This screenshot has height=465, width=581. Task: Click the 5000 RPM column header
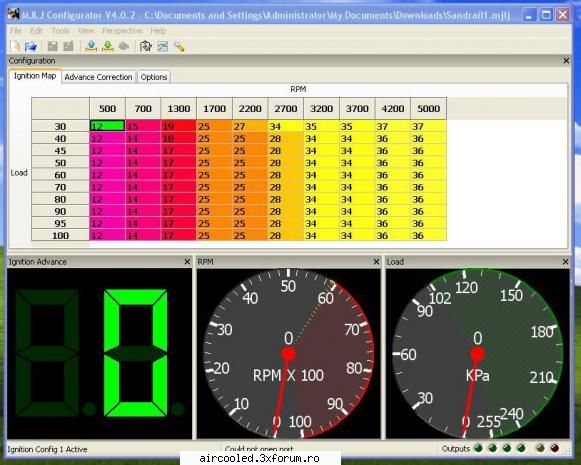tap(429, 109)
